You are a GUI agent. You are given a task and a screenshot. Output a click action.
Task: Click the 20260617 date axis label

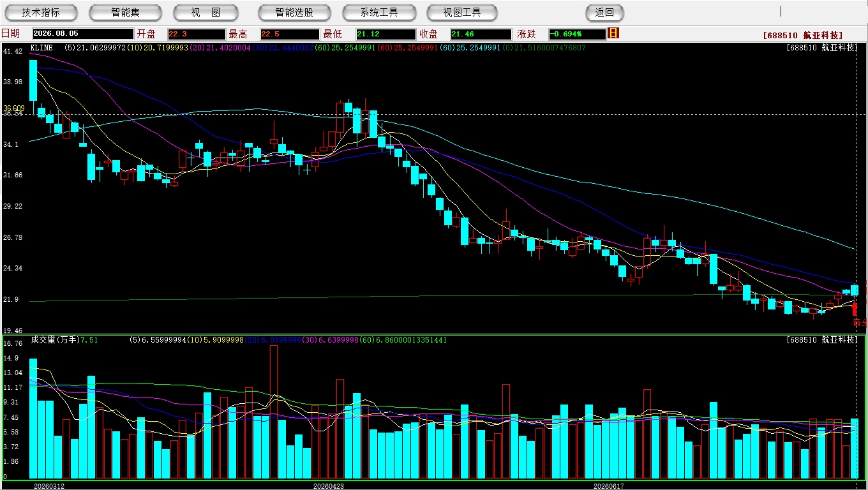(609, 486)
